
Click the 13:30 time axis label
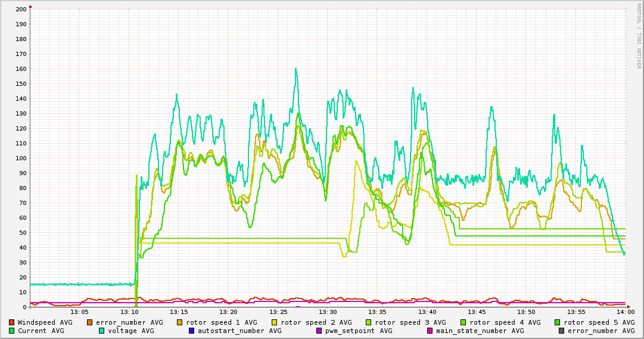point(328,312)
